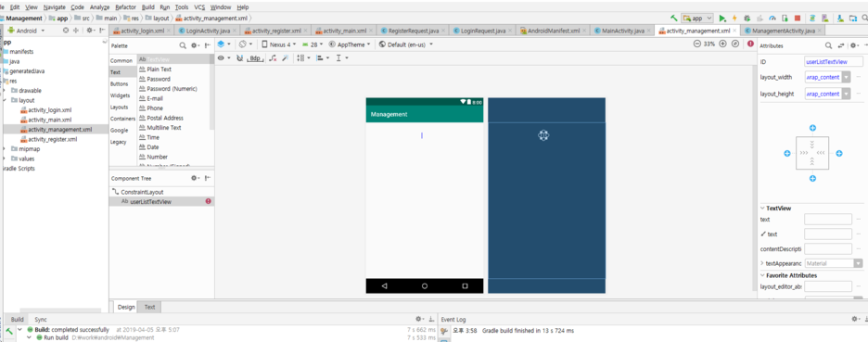
Task: Select Buttons category in Palette
Action: [119, 83]
